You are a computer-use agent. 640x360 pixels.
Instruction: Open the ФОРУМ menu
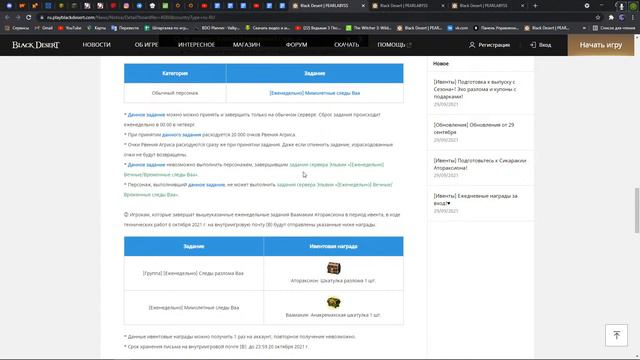[x=296, y=45]
